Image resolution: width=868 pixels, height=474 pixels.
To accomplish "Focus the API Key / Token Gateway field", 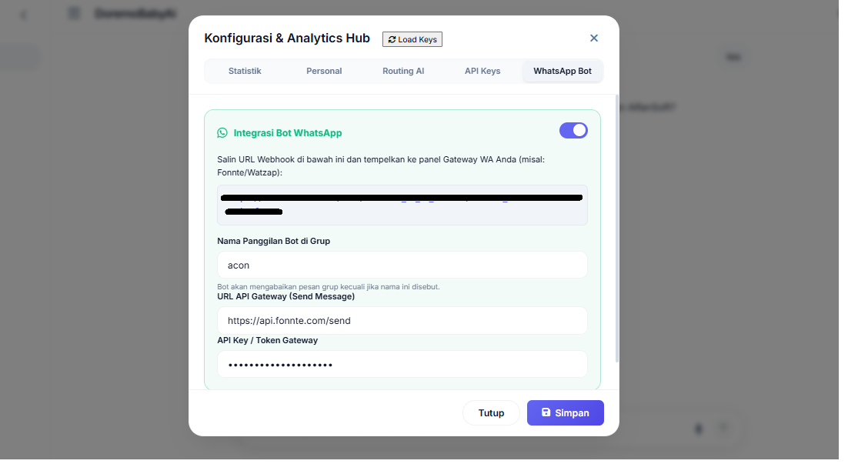I will tap(402, 365).
